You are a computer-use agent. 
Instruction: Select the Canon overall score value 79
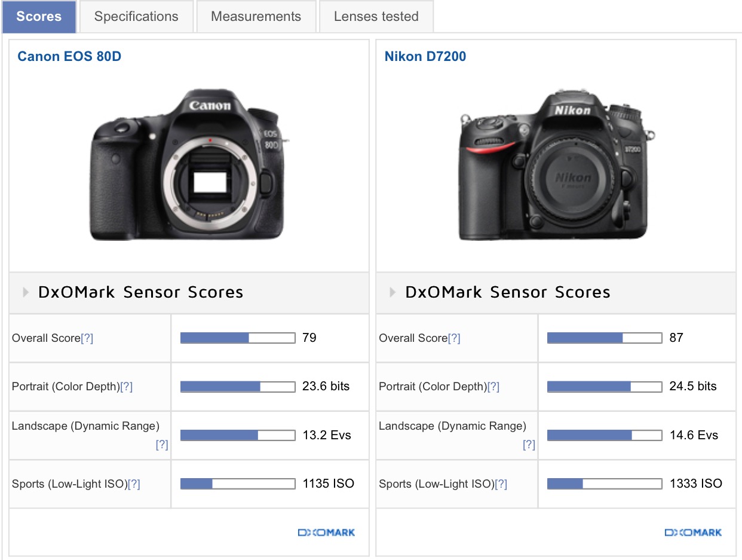[309, 338]
